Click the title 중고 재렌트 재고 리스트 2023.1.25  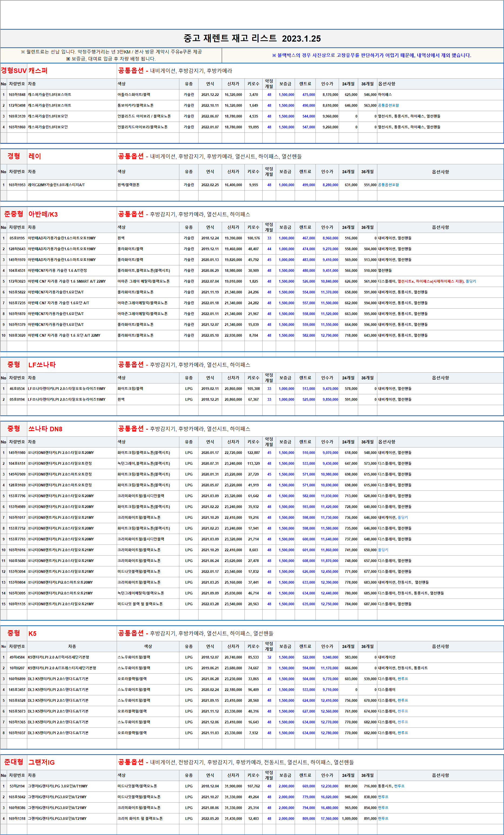pyautogui.click(x=252, y=38)
